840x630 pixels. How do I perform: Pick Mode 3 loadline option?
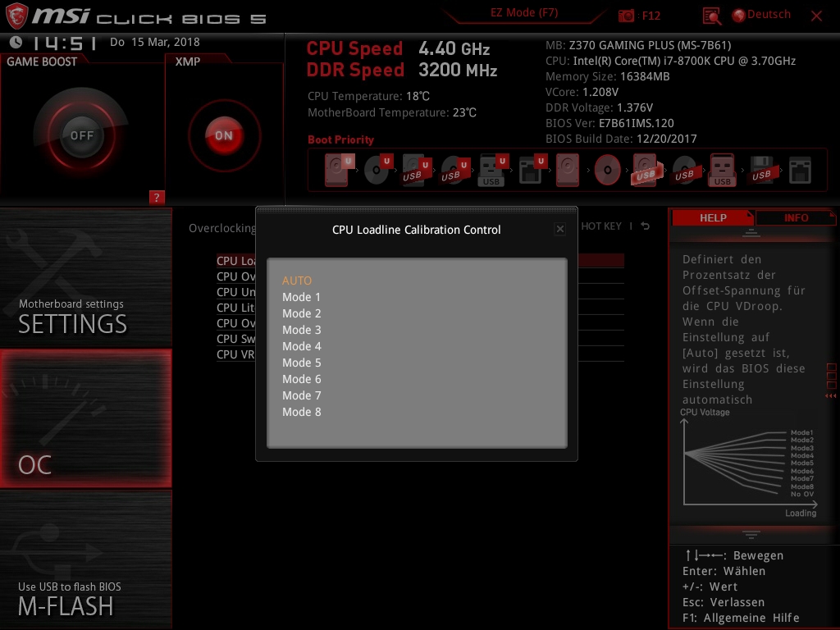tap(302, 330)
